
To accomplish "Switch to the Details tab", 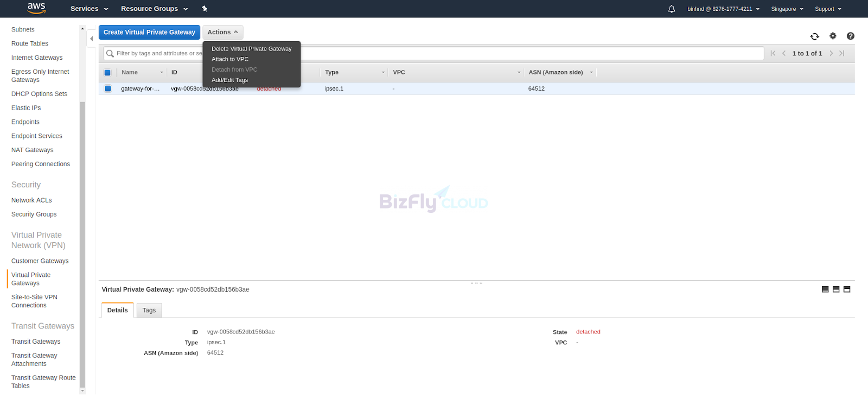I will pyautogui.click(x=118, y=310).
